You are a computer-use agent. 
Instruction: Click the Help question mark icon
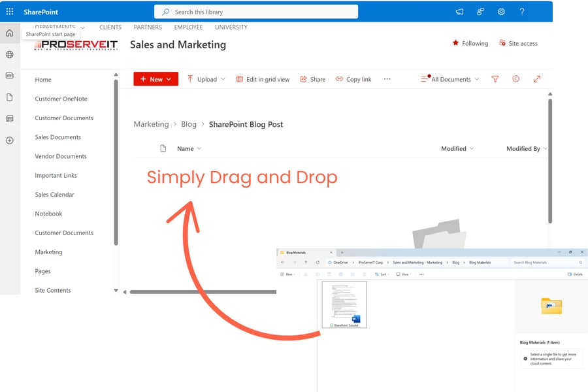(x=521, y=11)
